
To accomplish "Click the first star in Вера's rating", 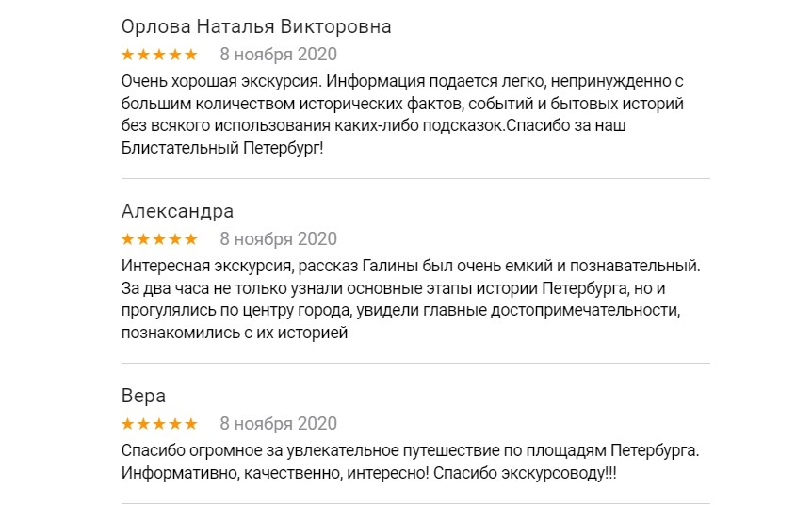I will [x=130, y=424].
